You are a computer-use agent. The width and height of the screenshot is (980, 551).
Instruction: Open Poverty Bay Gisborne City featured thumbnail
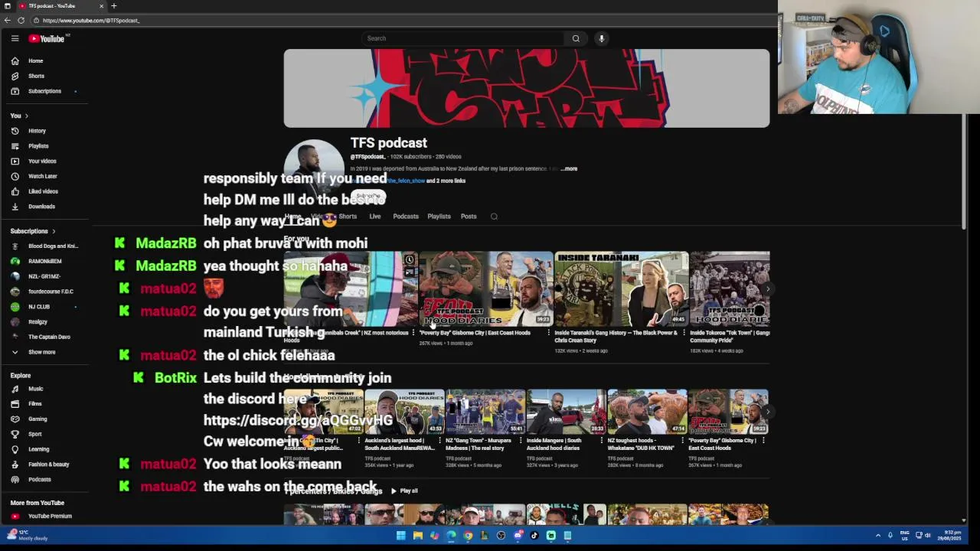coord(486,289)
